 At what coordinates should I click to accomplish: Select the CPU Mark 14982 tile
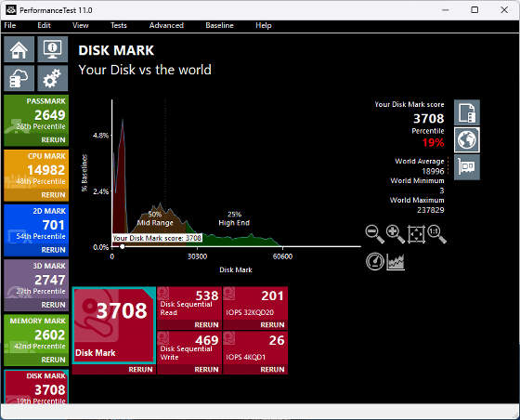36,176
